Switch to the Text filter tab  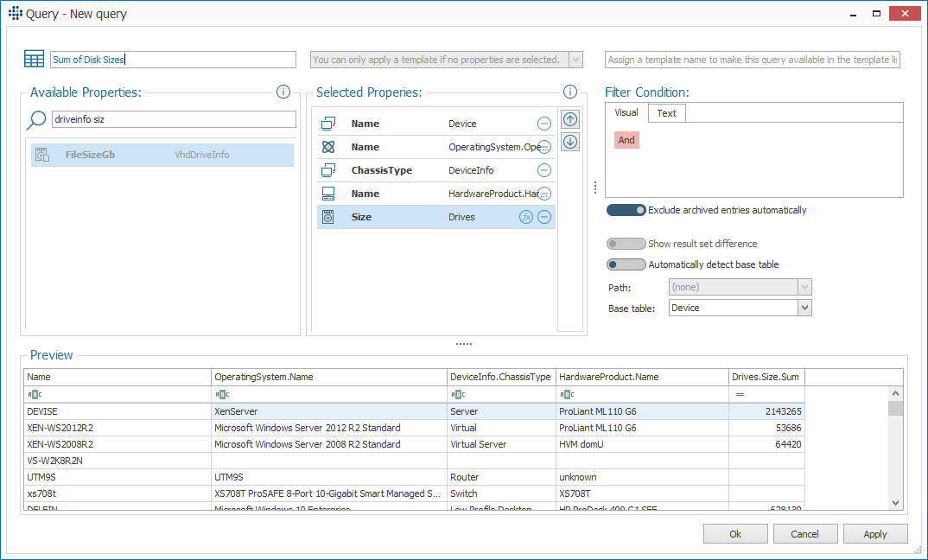666,113
